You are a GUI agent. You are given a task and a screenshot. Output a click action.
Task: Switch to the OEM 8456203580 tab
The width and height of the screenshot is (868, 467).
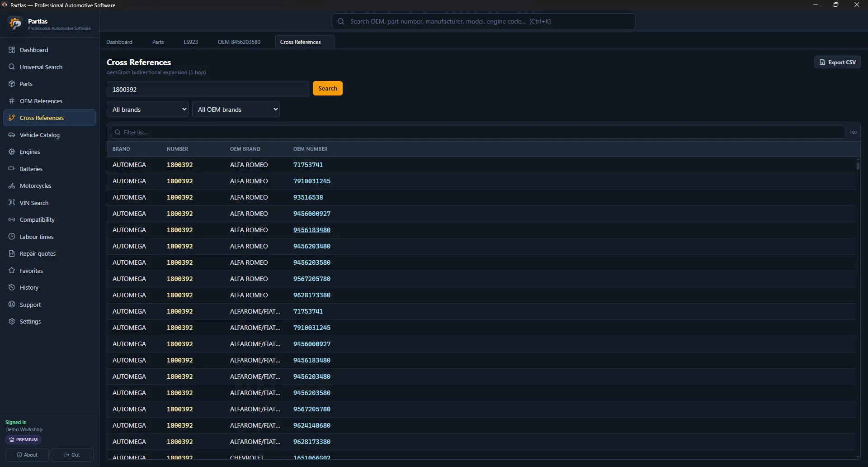pos(239,42)
